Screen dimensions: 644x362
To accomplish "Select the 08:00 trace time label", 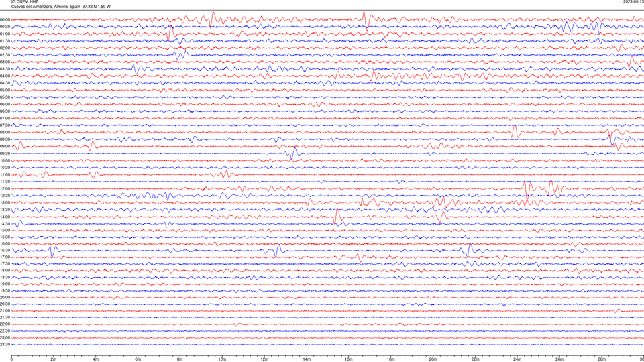I will (5, 133).
